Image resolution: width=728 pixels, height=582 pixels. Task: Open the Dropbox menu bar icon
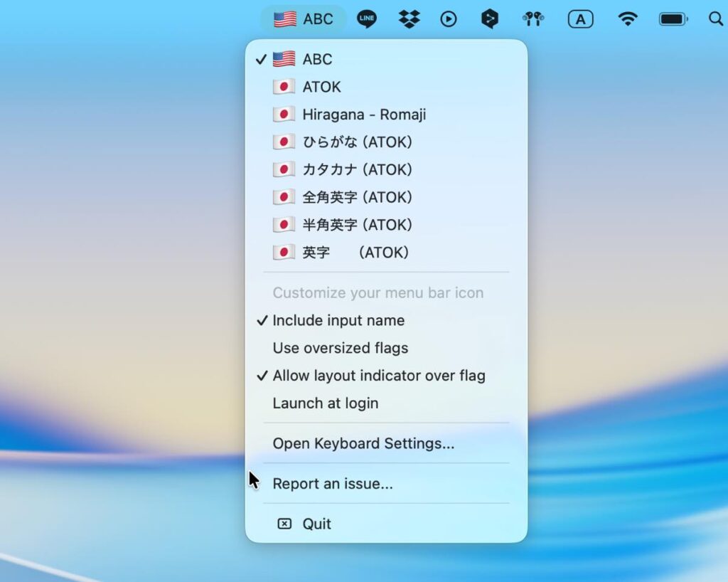point(409,19)
